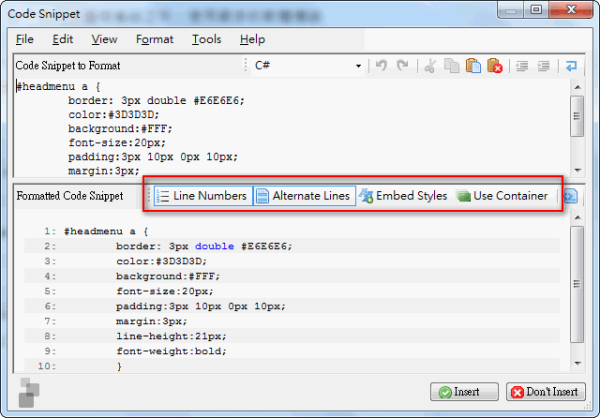
Task: Open the File menu
Action: tap(25, 39)
